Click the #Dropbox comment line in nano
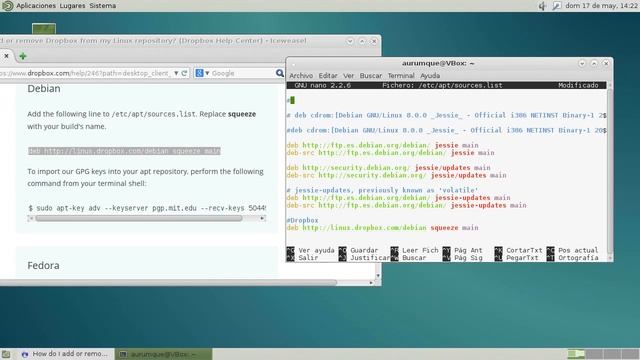Image resolution: width=640 pixels, height=360 pixels. coord(302,220)
